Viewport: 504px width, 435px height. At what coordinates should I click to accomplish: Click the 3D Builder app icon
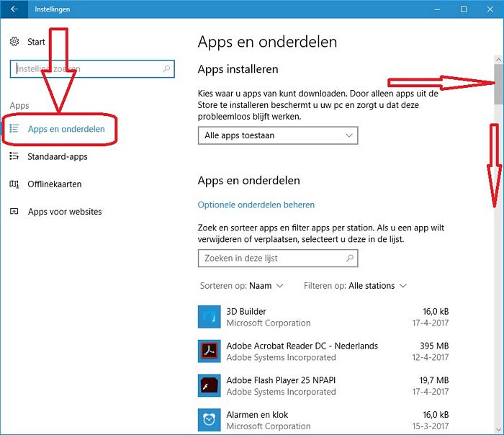click(209, 317)
